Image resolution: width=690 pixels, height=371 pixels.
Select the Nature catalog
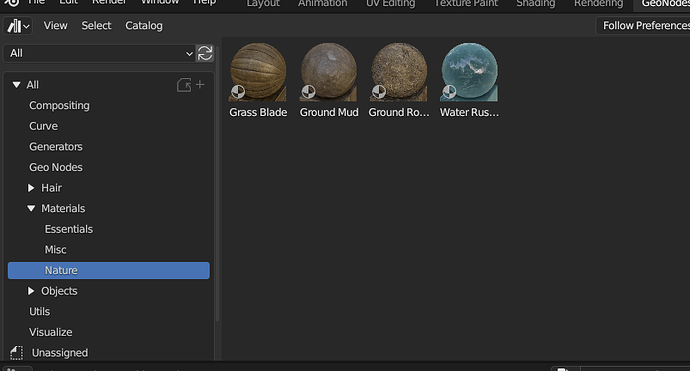pyautogui.click(x=109, y=271)
